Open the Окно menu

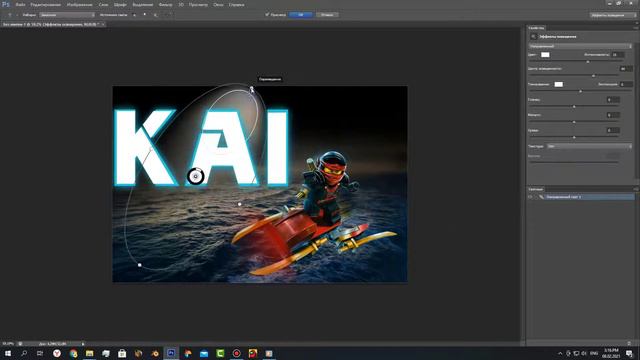(218, 5)
